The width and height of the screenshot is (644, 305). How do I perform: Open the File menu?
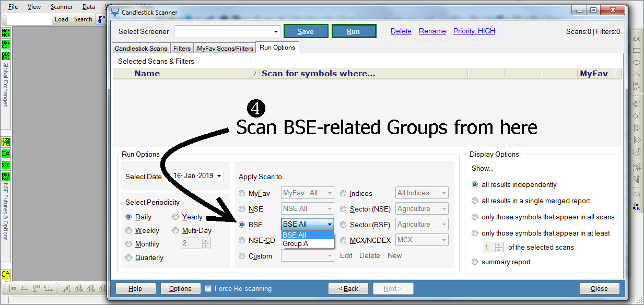pos(13,7)
